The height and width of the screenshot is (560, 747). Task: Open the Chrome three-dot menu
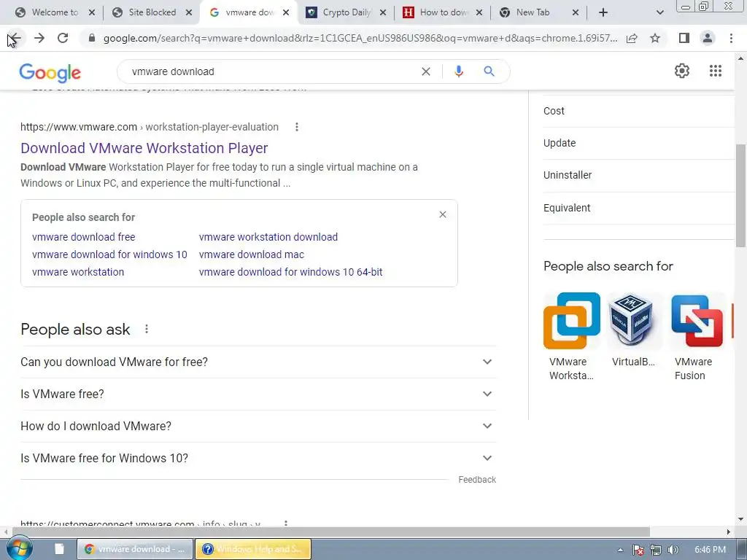tap(731, 38)
